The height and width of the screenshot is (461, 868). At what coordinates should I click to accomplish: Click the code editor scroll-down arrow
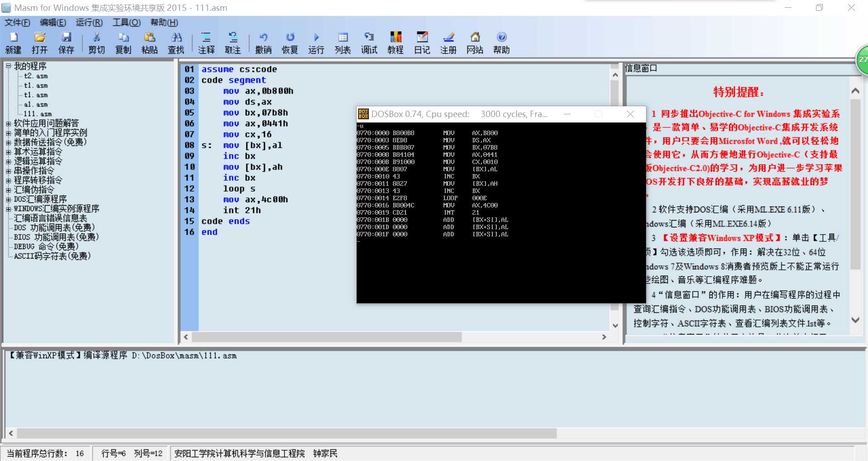[615, 325]
